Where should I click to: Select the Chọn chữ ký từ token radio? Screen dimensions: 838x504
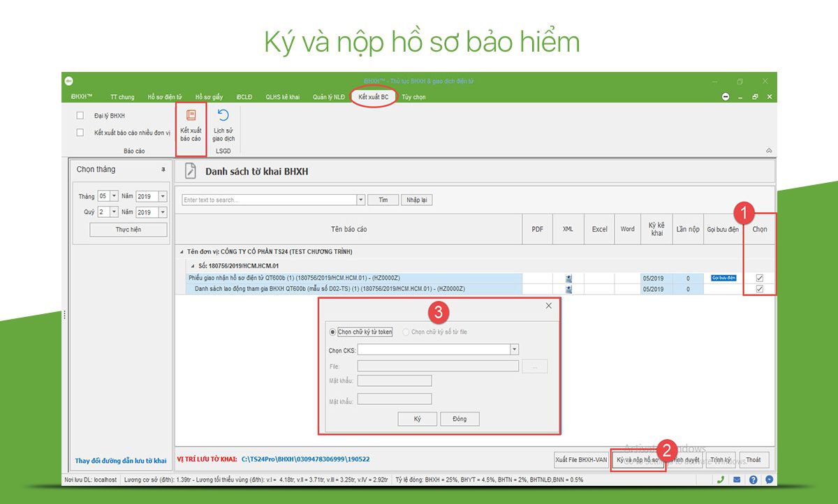(332, 332)
